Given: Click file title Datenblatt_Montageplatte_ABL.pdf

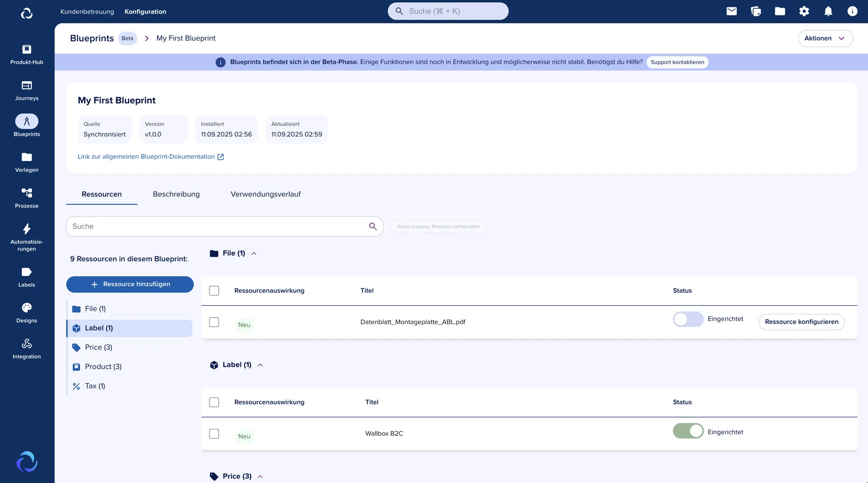Looking at the screenshot, I should pyautogui.click(x=413, y=322).
